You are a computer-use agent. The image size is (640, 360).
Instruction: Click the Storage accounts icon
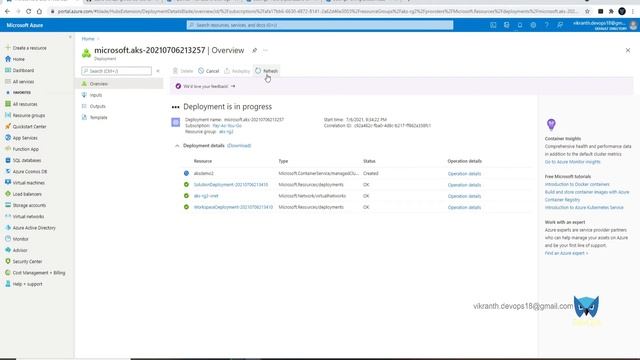click(x=8, y=205)
